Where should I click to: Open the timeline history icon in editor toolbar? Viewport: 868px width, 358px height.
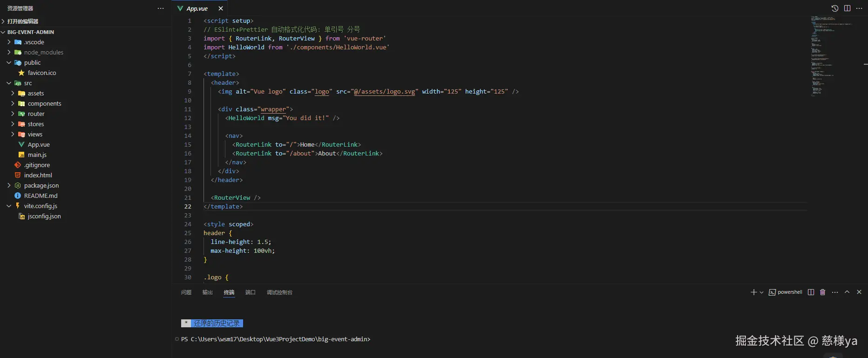click(834, 8)
